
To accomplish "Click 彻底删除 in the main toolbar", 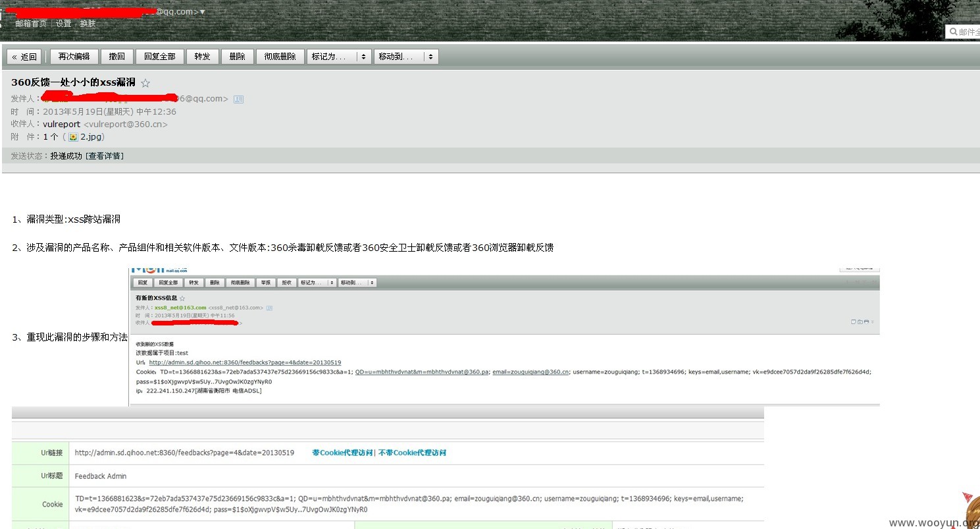I will tap(280, 57).
